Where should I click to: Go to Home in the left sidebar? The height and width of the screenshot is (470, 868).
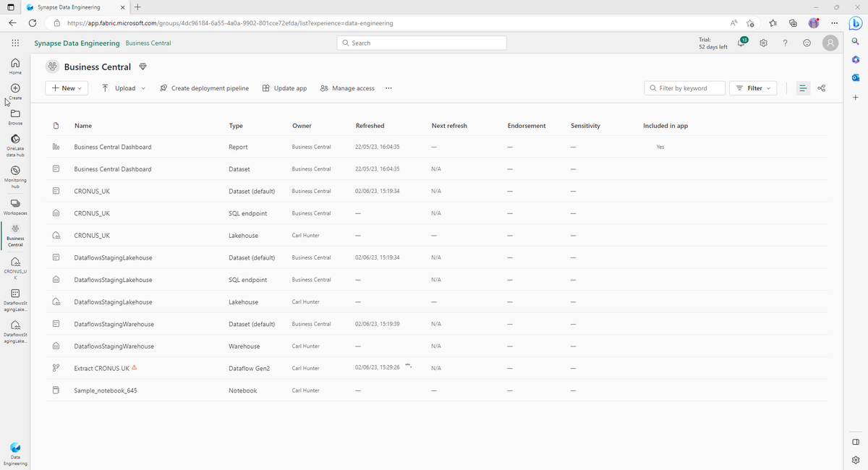15,67
